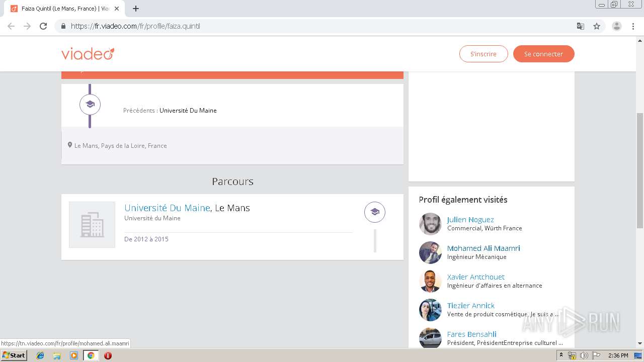
Task: Select the Faiza Quintil Viadeo tab
Action: [x=65, y=9]
